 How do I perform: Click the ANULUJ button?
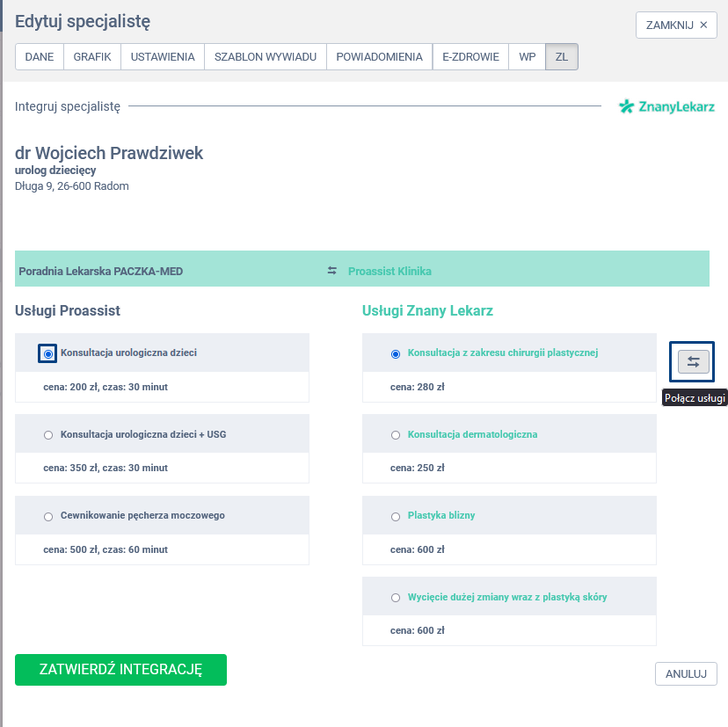pos(686,674)
